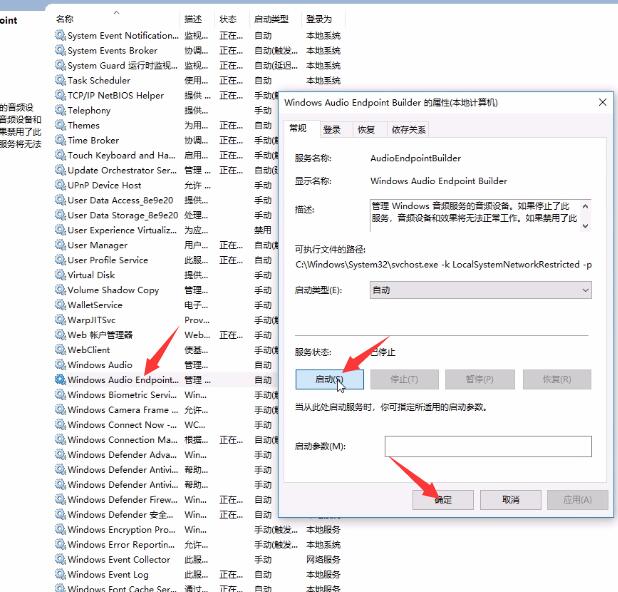Image resolution: width=618 pixels, height=592 pixels.
Task: Click gear icon beside UPnP Device Host
Action: (x=60, y=185)
